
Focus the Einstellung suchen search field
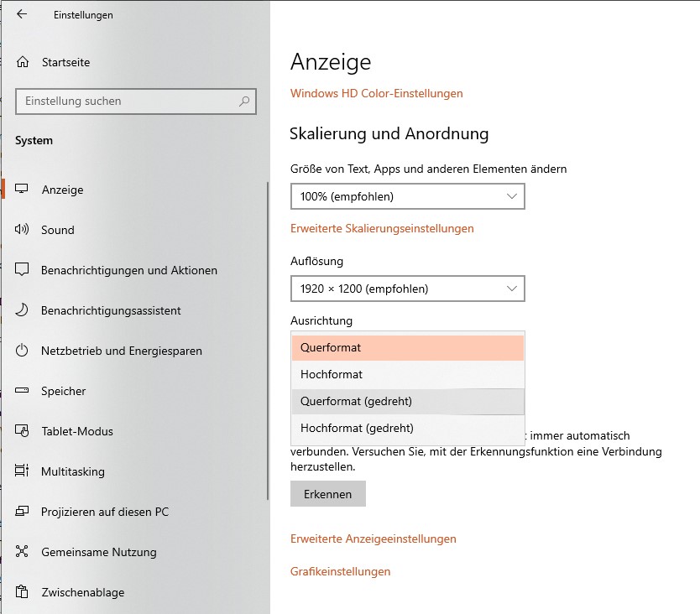pos(136,101)
